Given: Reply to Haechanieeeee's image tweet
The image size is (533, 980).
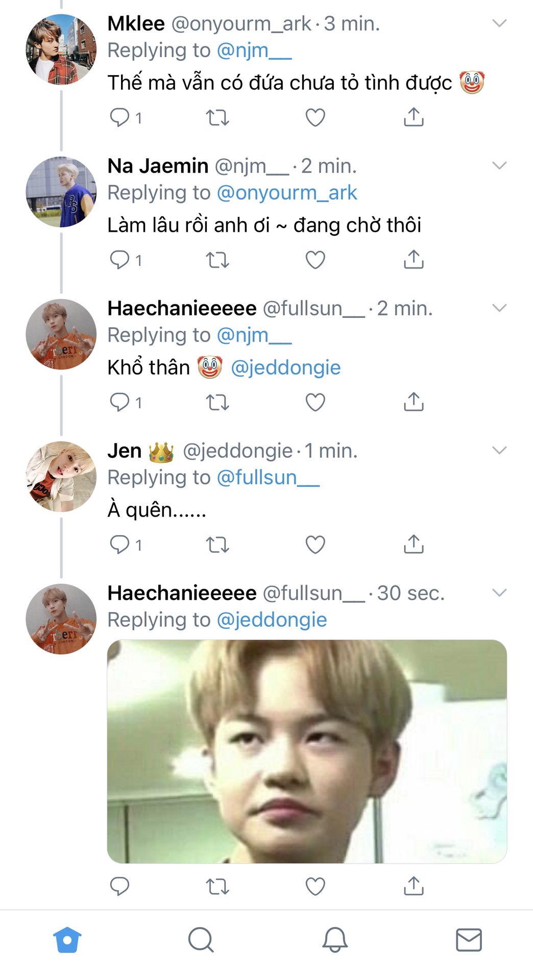Looking at the screenshot, I should coord(120,886).
